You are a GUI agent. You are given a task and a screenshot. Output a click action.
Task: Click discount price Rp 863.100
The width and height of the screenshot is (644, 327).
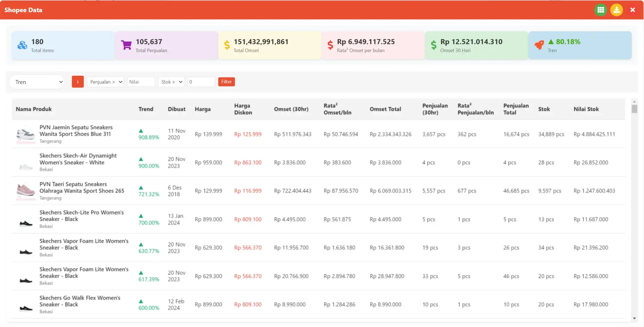[x=248, y=162]
